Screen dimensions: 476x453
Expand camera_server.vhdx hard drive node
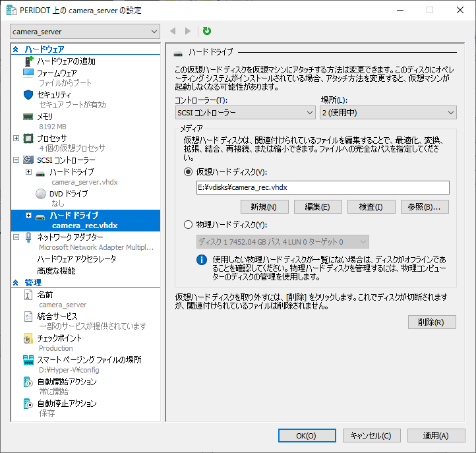pyautogui.click(x=28, y=172)
